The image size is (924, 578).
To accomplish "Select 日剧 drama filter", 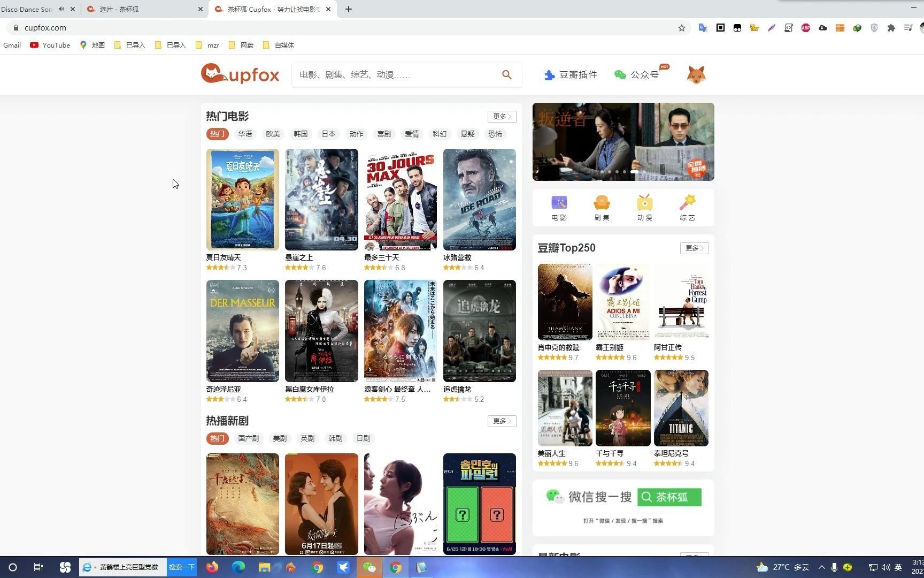I will tap(363, 438).
